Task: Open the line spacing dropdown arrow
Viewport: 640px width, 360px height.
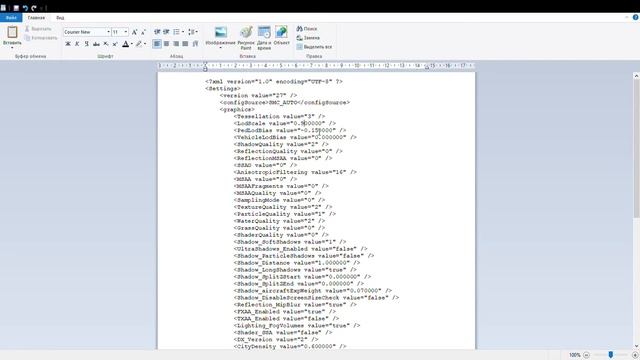Action: tap(197, 32)
